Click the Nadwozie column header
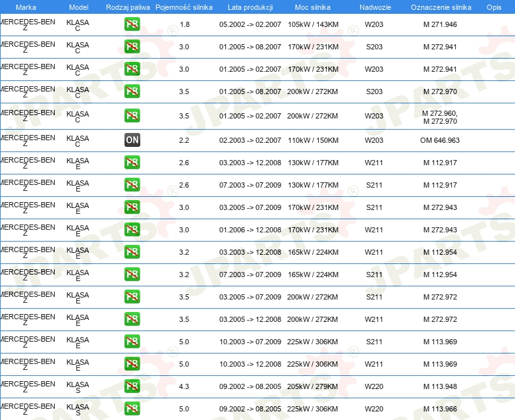Image resolution: width=515 pixels, height=420 pixels. click(x=374, y=7)
